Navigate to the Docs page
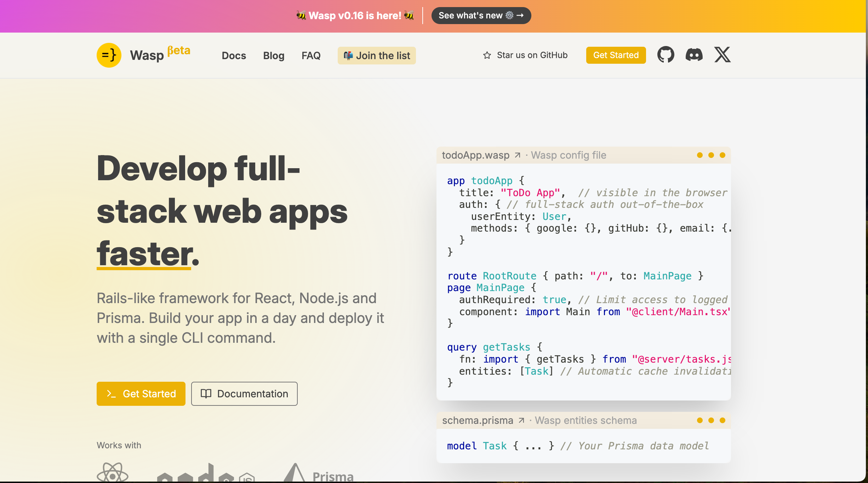868x483 pixels. (x=234, y=56)
